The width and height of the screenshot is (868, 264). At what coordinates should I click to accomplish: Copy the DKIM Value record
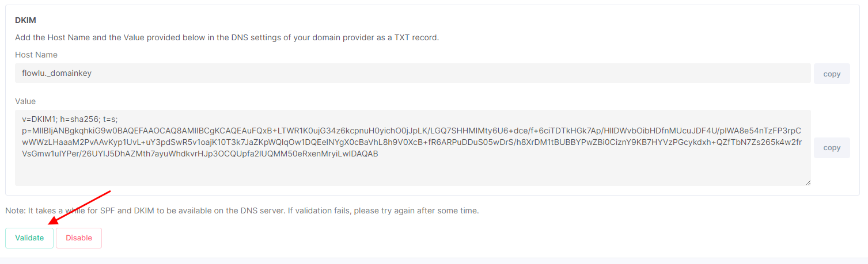[832, 148]
